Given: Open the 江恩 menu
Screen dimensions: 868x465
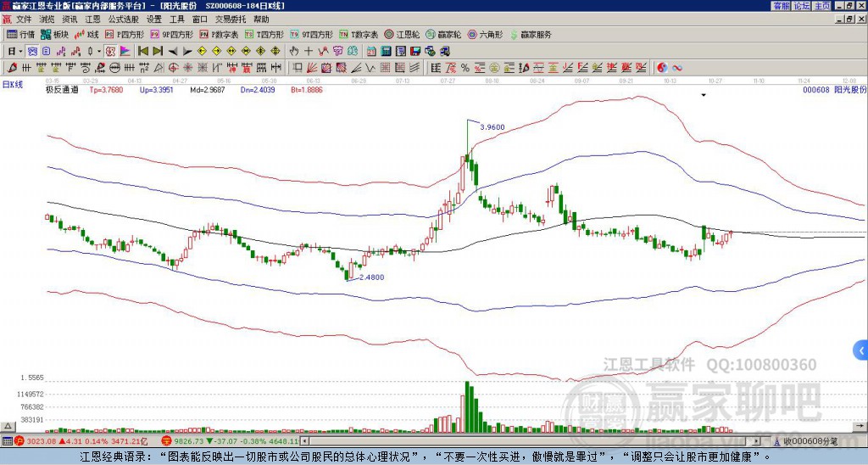Looking at the screenshot, I should coord(92,20).
